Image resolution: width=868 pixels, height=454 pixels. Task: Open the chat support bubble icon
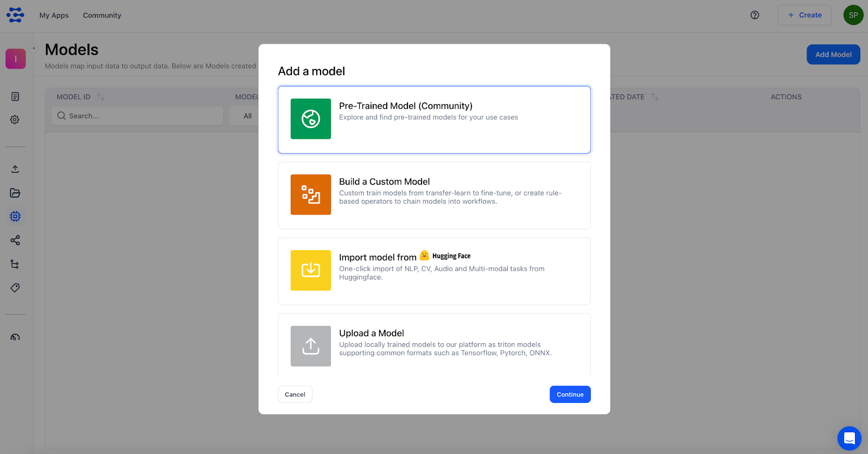coord(849,438)
